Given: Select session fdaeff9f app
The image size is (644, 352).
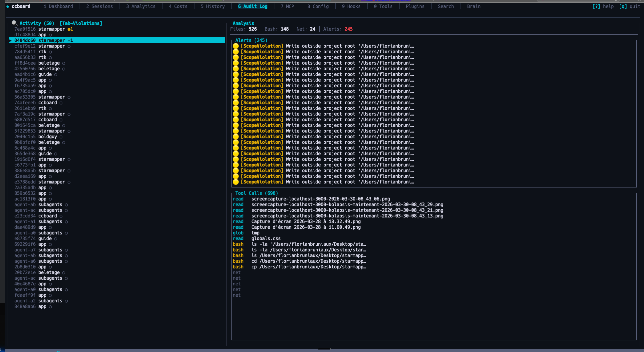Looking at the screenshot, I should [x=117, y=295].
